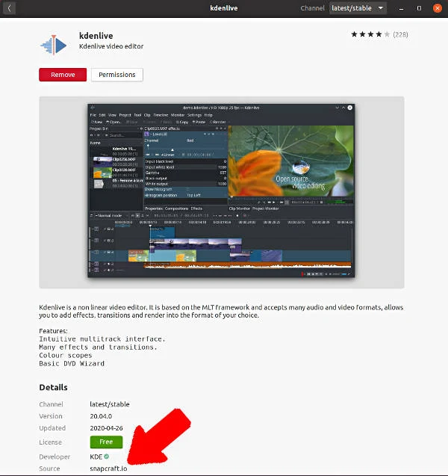Screen dimensions: 448x476
Task: Click the KDE developer name
Action: (x=96, y=457)
